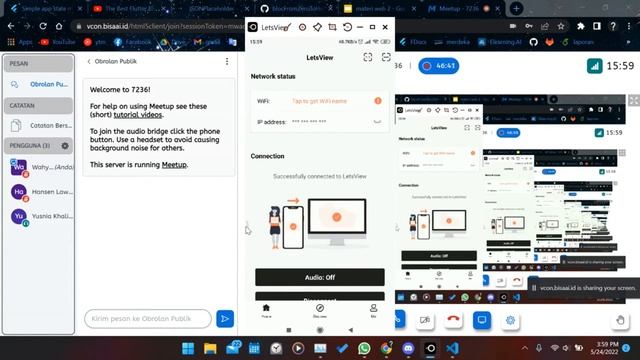
Task: Open Pengguna user list settings gear
Action: pyautogui.click(x=65, y=146)
